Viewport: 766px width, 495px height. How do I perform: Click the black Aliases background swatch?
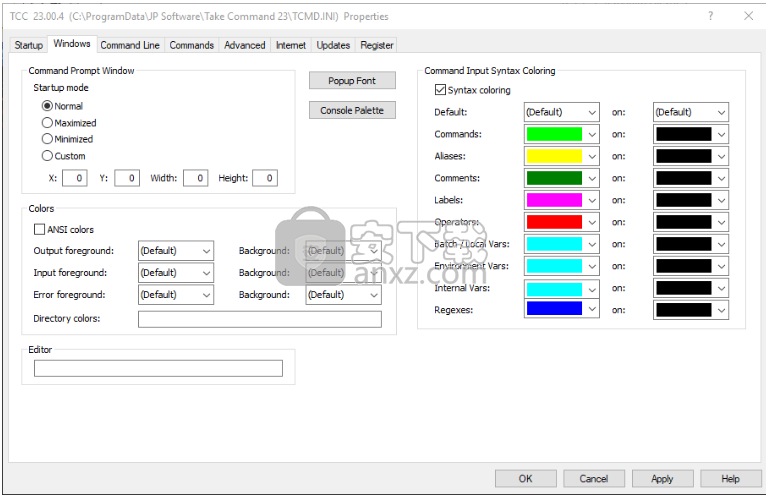pyautogui.click(x=684, y=156)
